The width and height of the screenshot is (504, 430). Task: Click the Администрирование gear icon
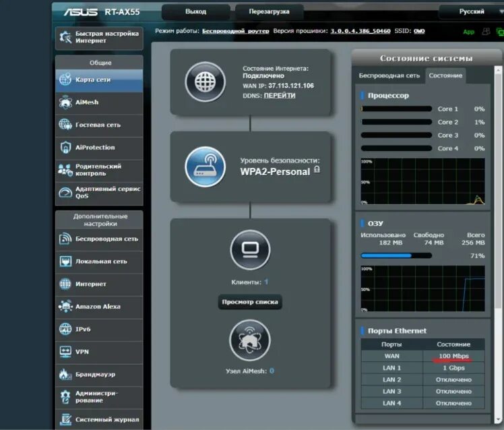65,397
